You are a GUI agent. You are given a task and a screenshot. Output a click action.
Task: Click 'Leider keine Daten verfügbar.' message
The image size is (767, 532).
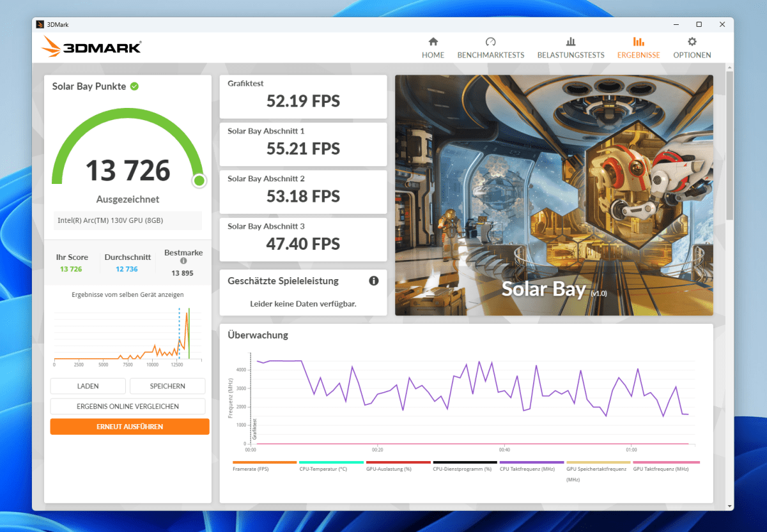point(303,303)
